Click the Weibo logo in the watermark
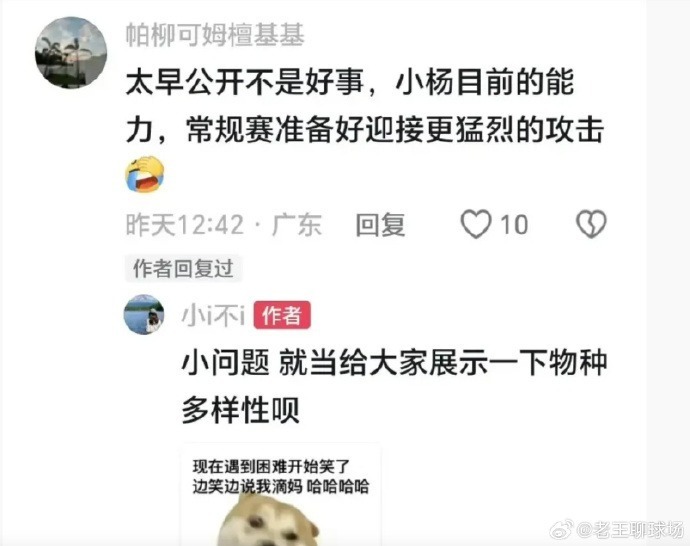 click(x=562, y=529)
